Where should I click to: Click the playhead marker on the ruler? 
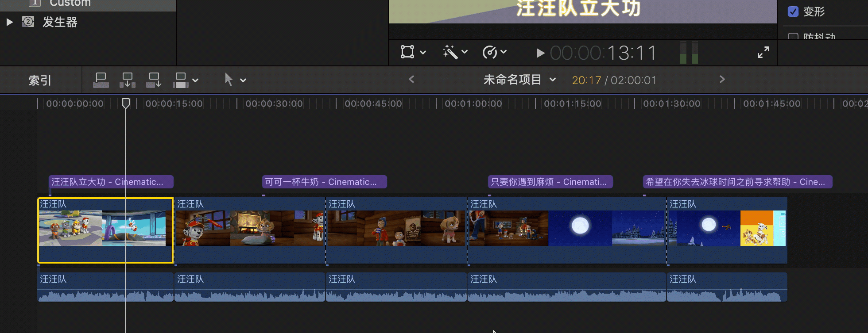126,103
